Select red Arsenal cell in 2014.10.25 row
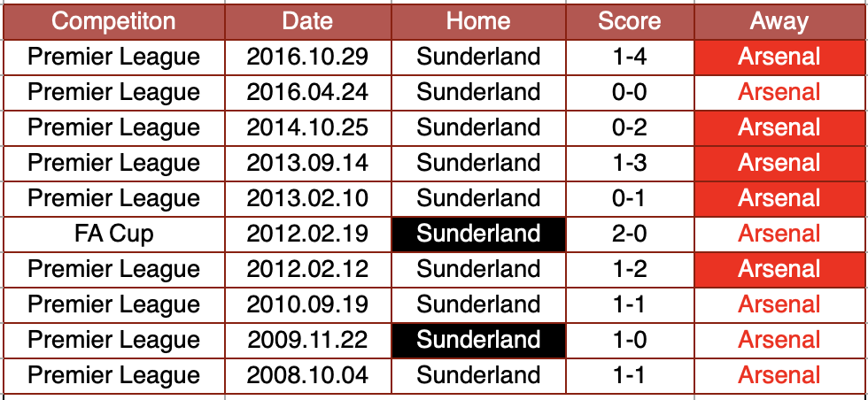This screenshot has height=400, width=868. tap(779, 127)
